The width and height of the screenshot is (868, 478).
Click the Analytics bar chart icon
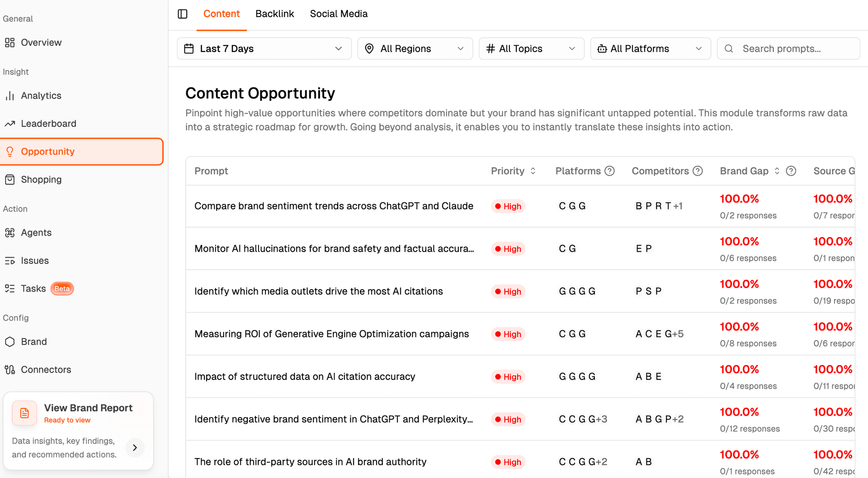10,96
